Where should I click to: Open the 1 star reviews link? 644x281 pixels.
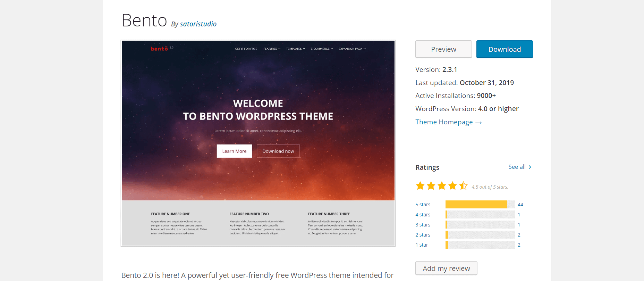coord(422,245)
